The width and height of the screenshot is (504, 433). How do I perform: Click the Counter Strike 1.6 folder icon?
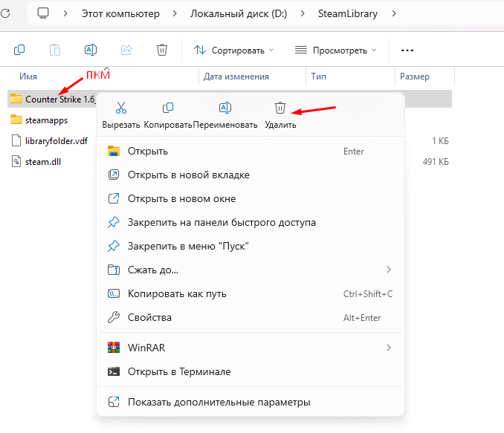16,99
